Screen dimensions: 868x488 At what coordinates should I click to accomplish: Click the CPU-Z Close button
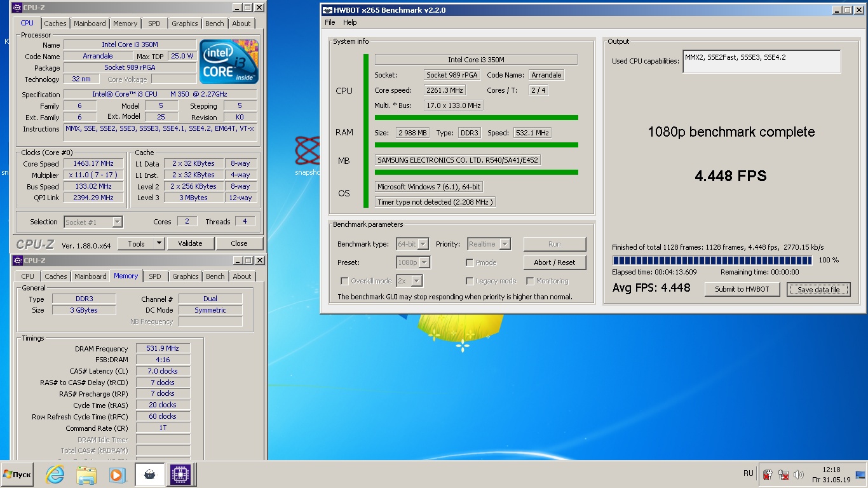pos(239,243)
